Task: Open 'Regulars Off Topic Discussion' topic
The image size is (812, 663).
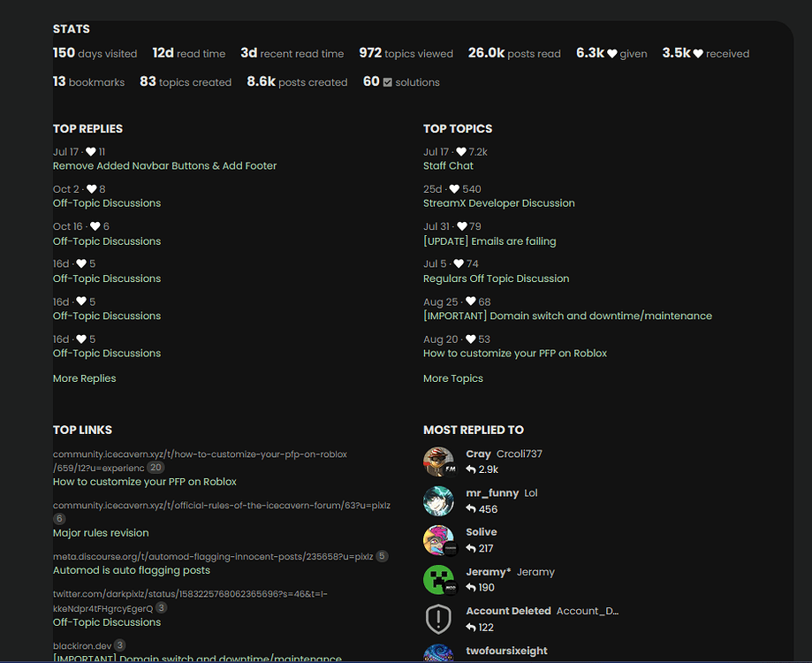Action: pyautogui.click(x=496, y=278)
